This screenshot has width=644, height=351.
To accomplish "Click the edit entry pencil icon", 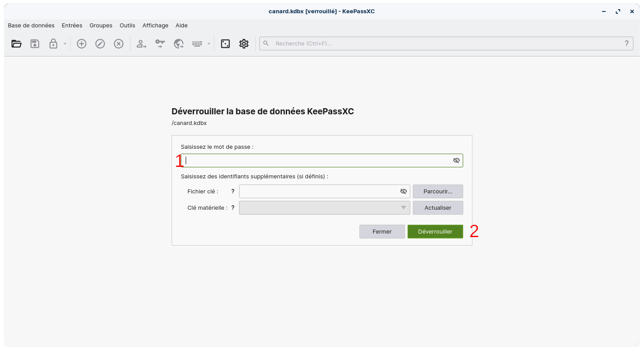I will pos(100,44).
